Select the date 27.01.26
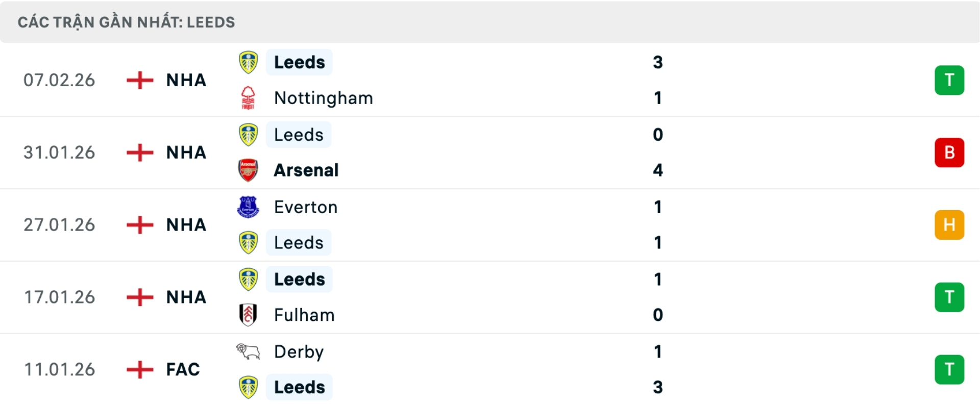 (x=59, y=224)
